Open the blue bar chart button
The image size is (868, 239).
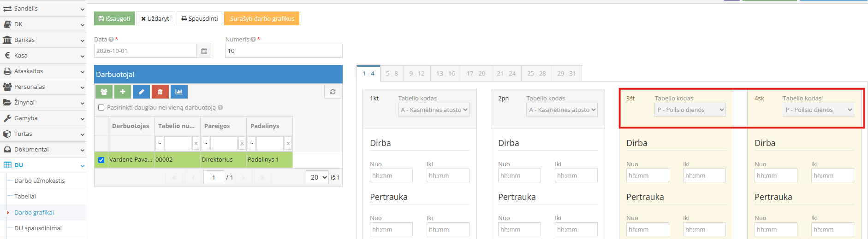coord(179,92)
